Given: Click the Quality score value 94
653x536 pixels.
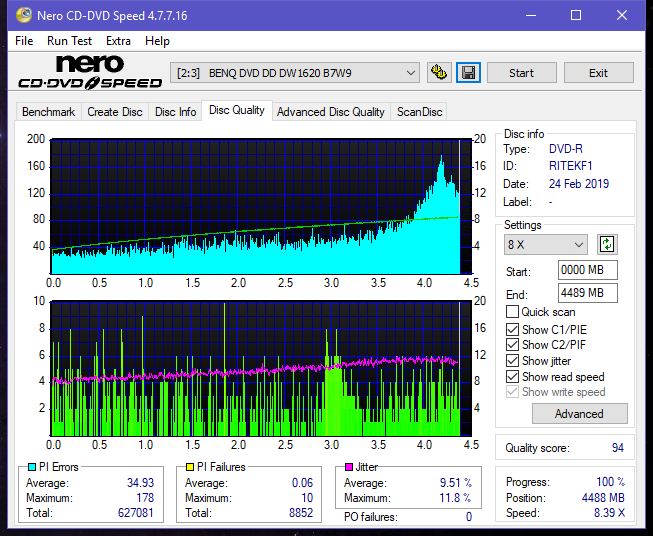Looking at the screenshot, I should pyautogui.click(x=618, y=448).
